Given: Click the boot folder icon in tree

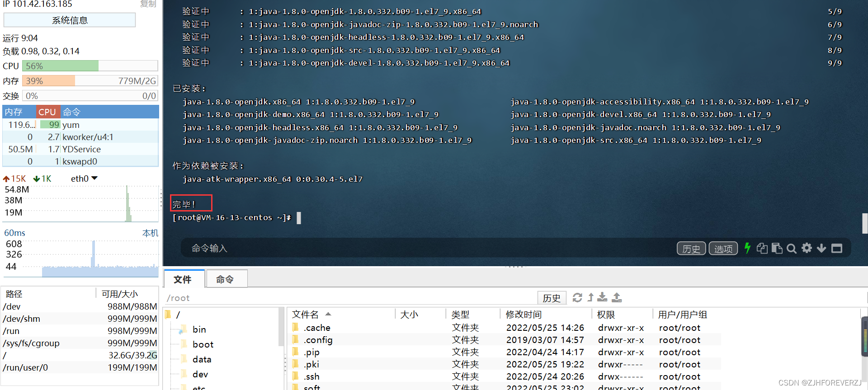Looking at the screenshot, I should click(x=184, y=344).
